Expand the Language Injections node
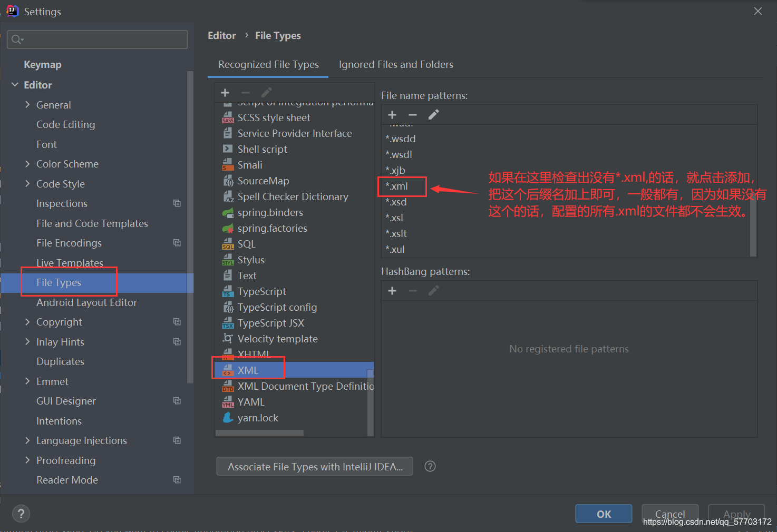Image resolution: width=777 pixels, height=532 pixels. click(27, 440)
